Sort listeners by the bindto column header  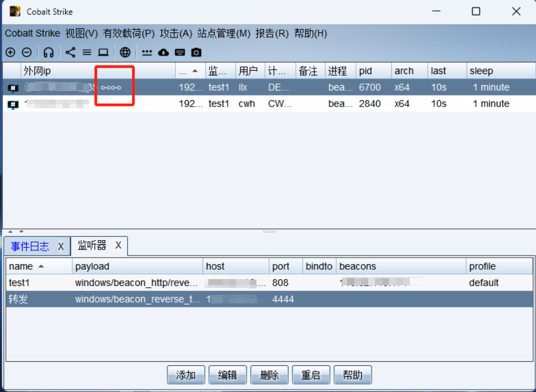pos(320,266)
